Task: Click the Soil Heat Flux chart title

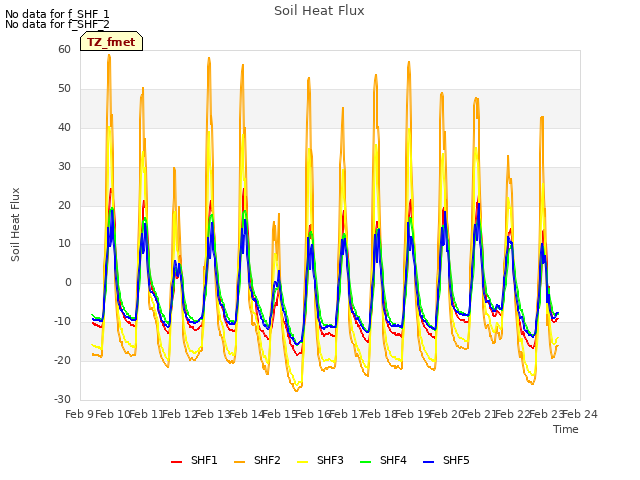Action: pyautogui.click(x=319, y=11)
